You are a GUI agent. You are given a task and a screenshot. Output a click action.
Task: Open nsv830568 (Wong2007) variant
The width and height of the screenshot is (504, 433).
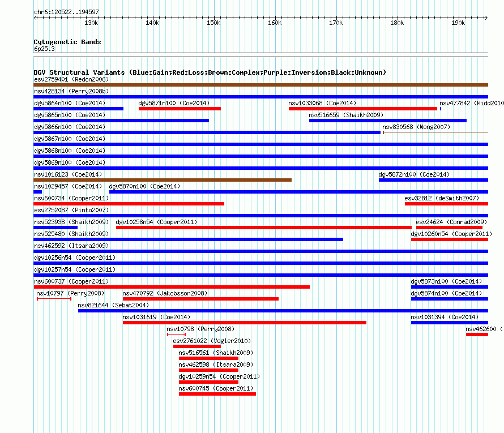(x=416, y=127)
